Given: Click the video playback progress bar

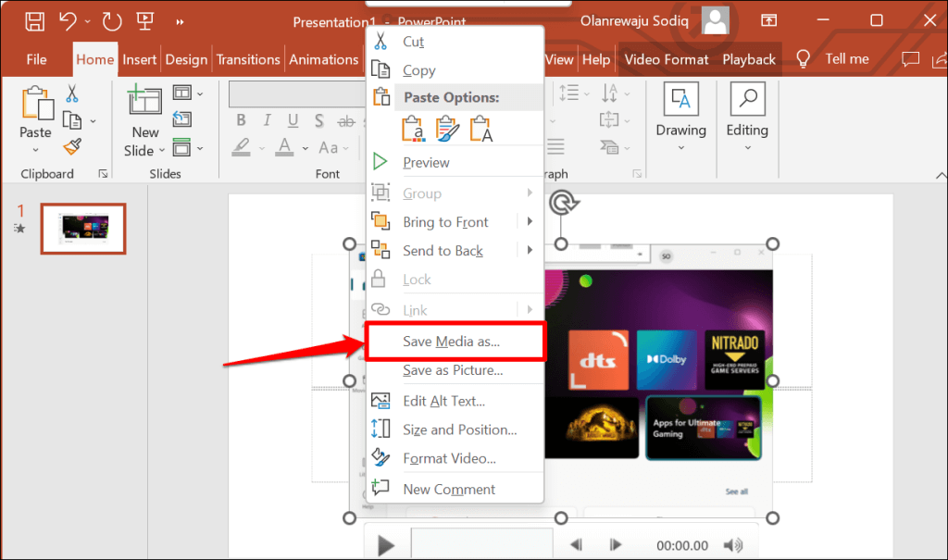Looking at the screenshot, I should pyautogui.click(x=481, y=545).
